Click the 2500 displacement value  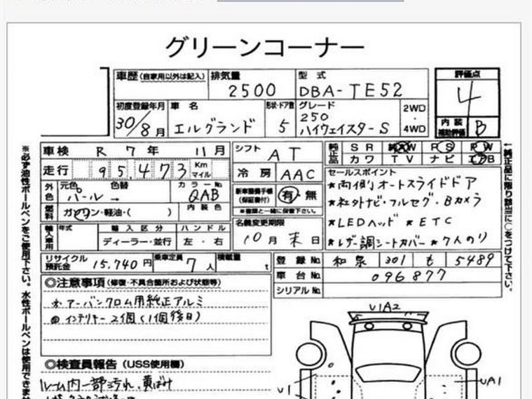(x=252, y=90)
